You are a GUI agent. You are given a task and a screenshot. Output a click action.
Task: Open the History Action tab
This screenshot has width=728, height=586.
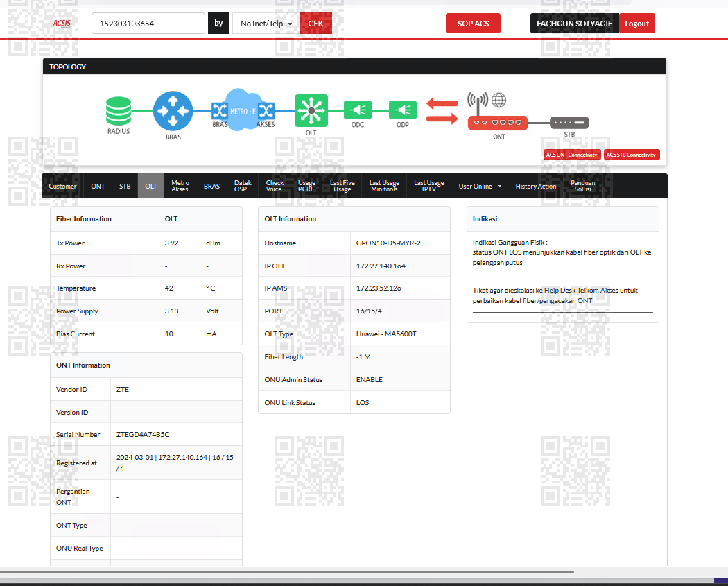(536, 186)
